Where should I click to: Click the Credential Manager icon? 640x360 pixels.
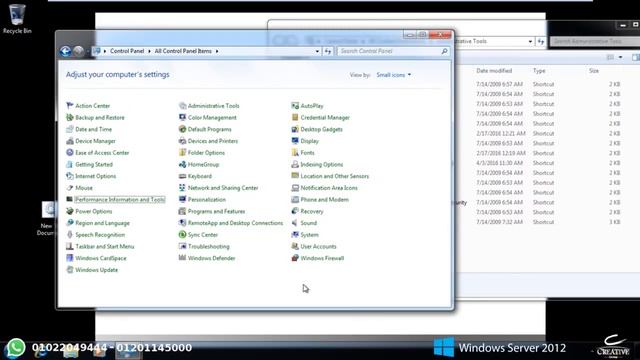point(295,118)
